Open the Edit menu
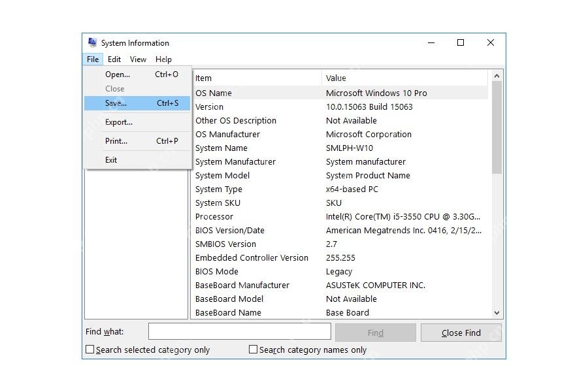Image resolution: width=588 pixels, height=392 pixels. pyautogui.click(x=114, y=59)
